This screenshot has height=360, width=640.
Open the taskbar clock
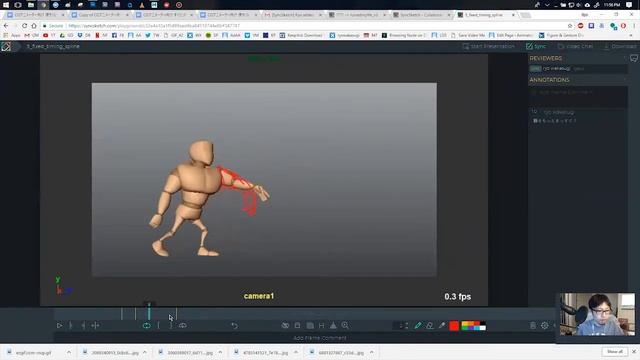(611, 5)
